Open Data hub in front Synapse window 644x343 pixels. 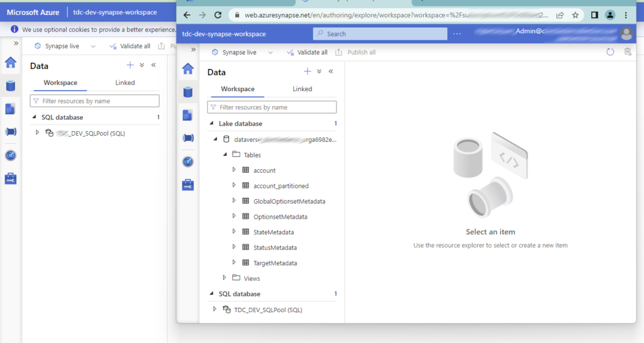pos(187,92)
